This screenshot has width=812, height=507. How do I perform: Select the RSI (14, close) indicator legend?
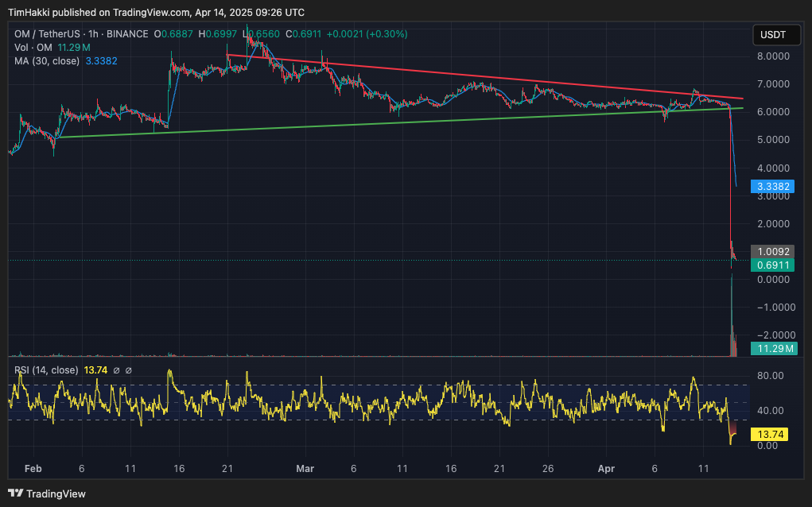tap(46, 370)
